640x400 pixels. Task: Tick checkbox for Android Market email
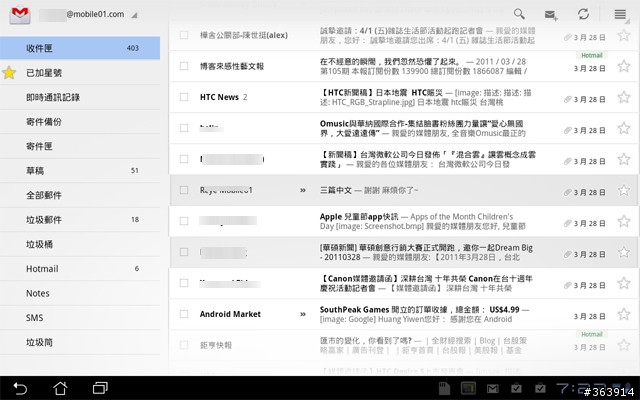184,314
